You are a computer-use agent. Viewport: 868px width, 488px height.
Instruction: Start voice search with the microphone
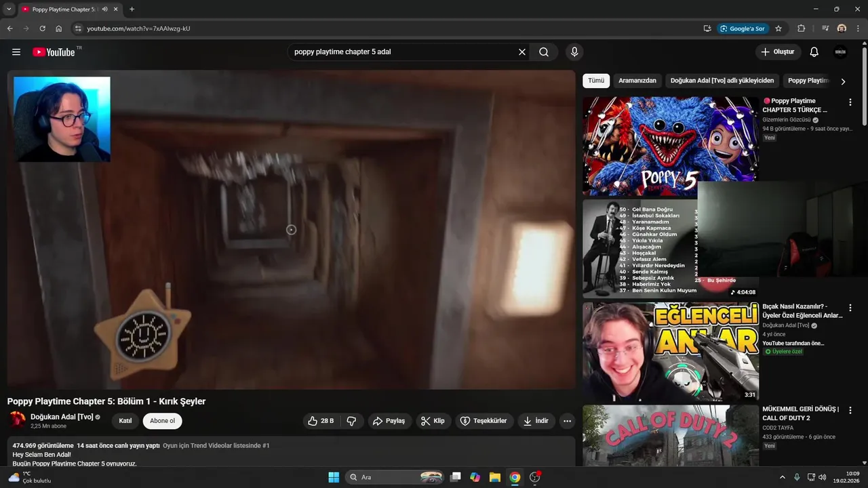pos(574,52)
